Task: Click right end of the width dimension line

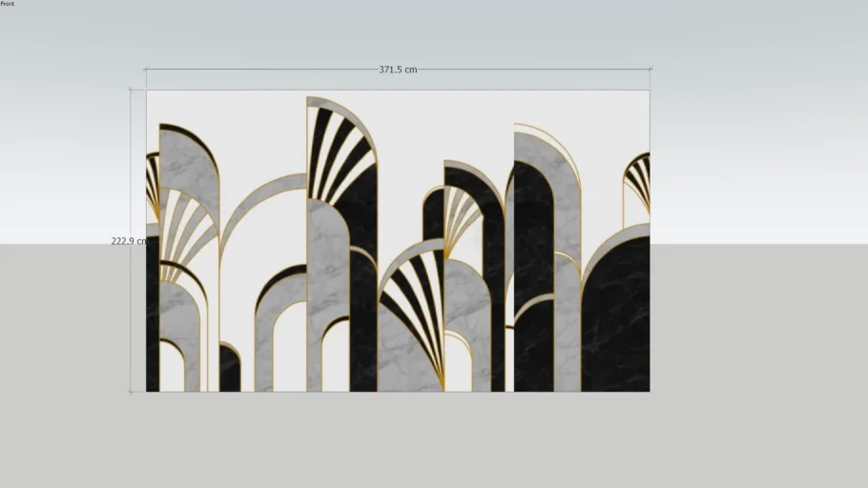Action: tap(651, 69)
